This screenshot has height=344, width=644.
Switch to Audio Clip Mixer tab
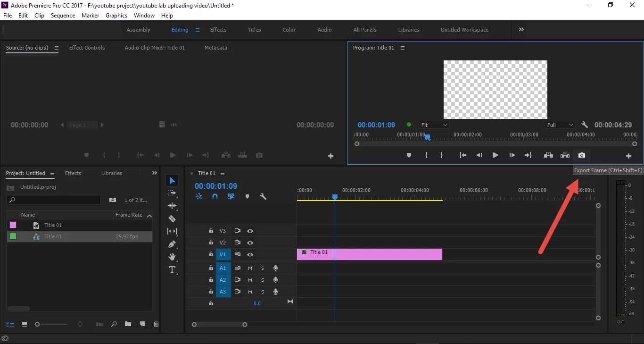[x=155, y=48]
